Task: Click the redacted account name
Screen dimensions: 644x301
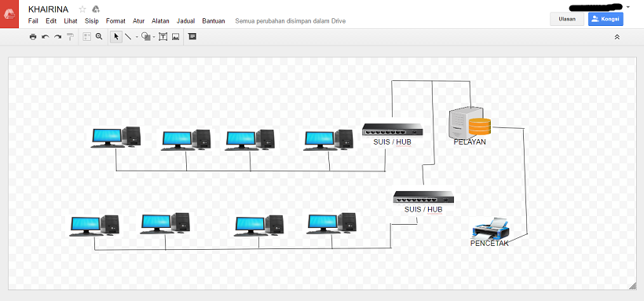Action: (x=595, y=7)
